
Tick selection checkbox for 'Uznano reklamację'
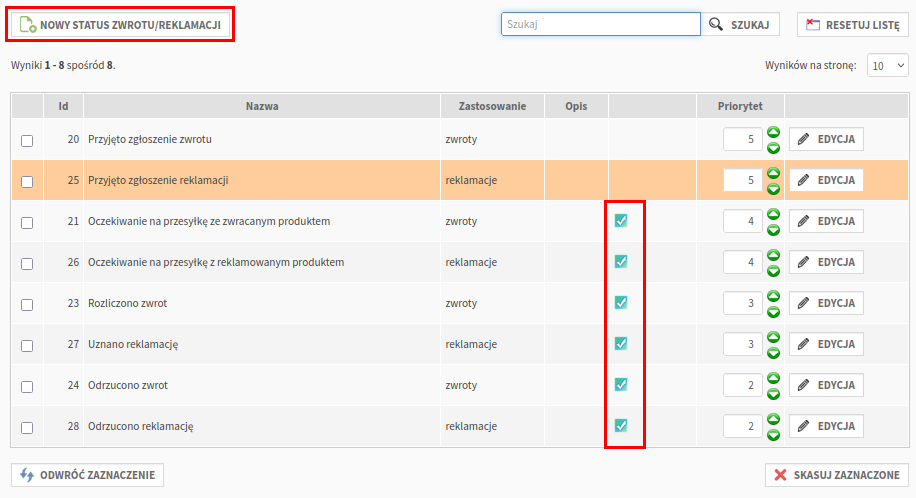click(x=27, y=345)
